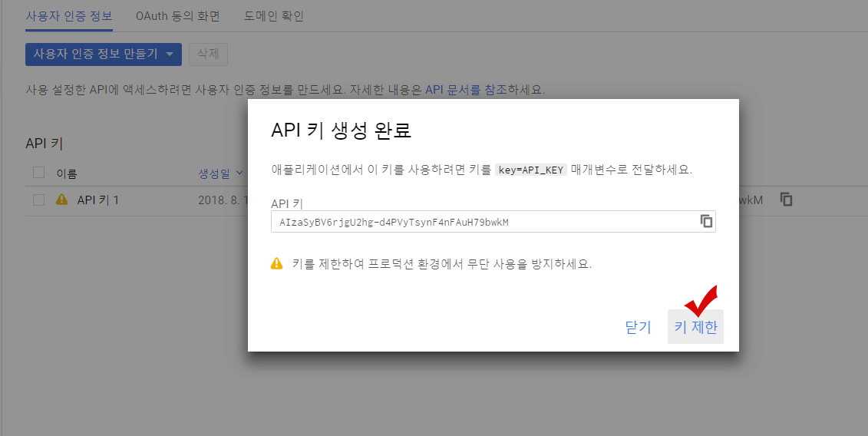Screen dimensions: 868x436
Task: Click the 키 제한 button
Action: [695, 327]
